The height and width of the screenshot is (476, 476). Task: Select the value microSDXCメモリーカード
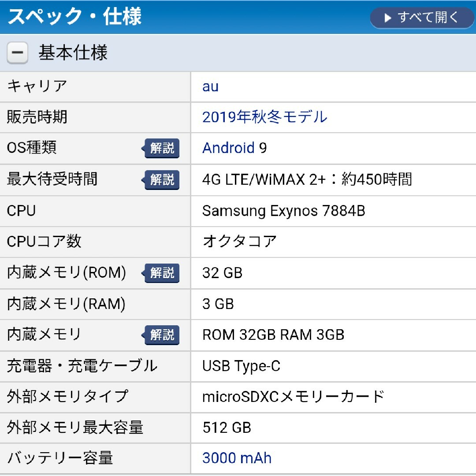(x=293, y=397)
